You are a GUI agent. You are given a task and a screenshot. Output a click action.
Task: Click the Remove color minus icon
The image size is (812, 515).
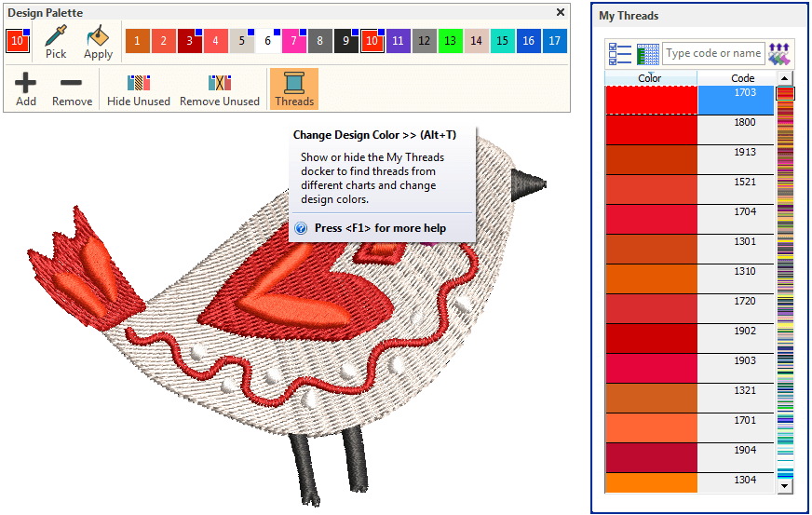click(x=72, y=89)
